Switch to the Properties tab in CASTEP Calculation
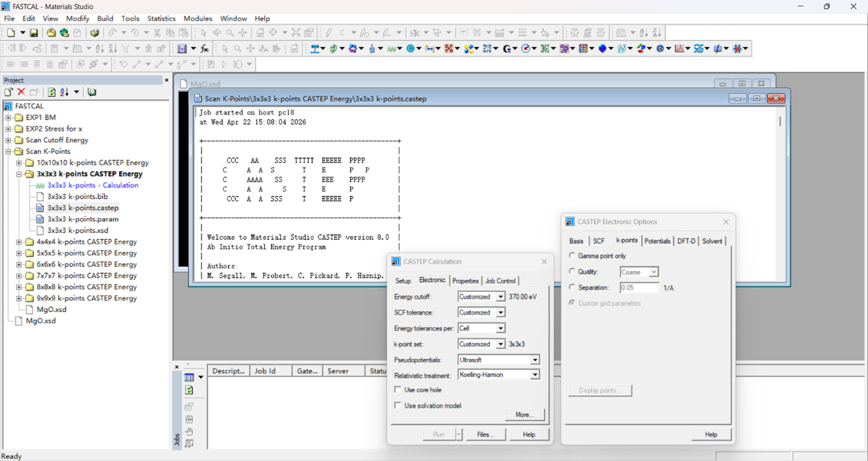This screenshot has width=868, height=461. (x=465, y=281)
